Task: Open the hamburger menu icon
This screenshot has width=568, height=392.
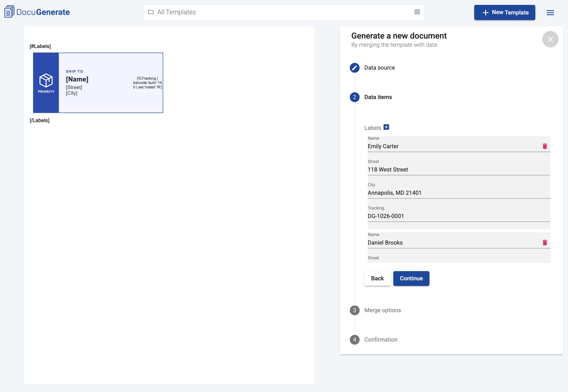Action: pyautogui.click(x=550, y=12)
